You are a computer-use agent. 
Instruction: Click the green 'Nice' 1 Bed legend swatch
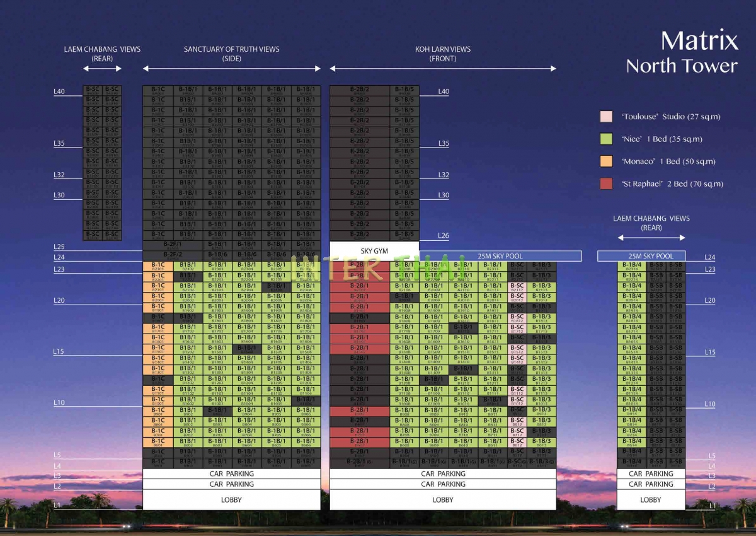(606, 139)
